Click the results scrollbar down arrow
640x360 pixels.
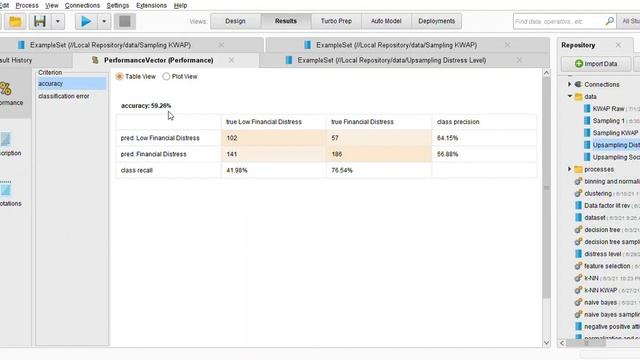coord(547,343)
